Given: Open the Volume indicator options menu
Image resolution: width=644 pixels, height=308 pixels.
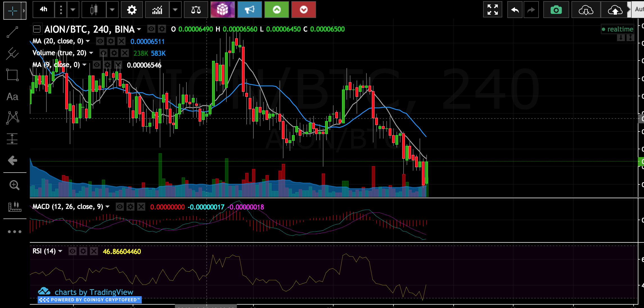Looking at the screenshot, I should tap(91, 53).
